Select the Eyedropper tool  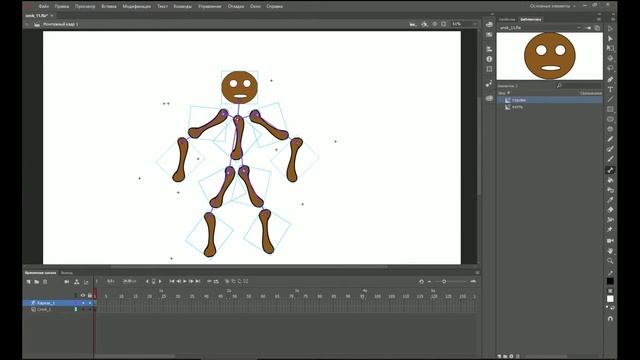610,200
